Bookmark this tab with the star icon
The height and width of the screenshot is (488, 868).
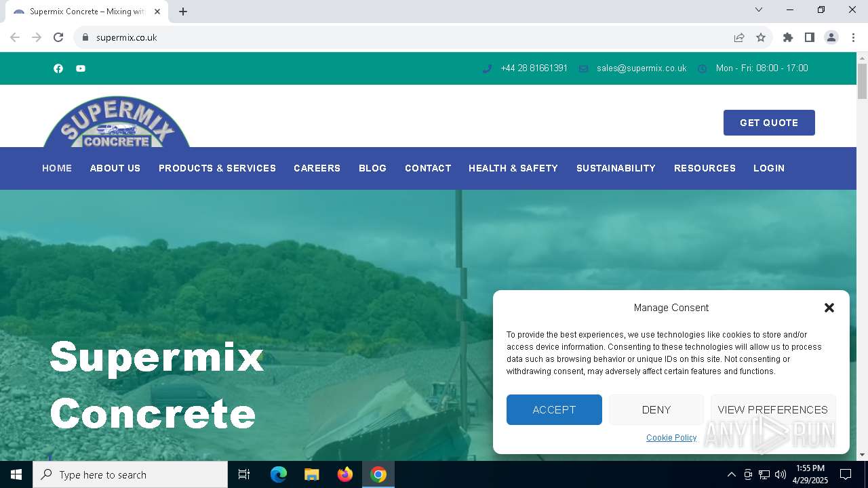pyautogui.click(x=761, y=37)
